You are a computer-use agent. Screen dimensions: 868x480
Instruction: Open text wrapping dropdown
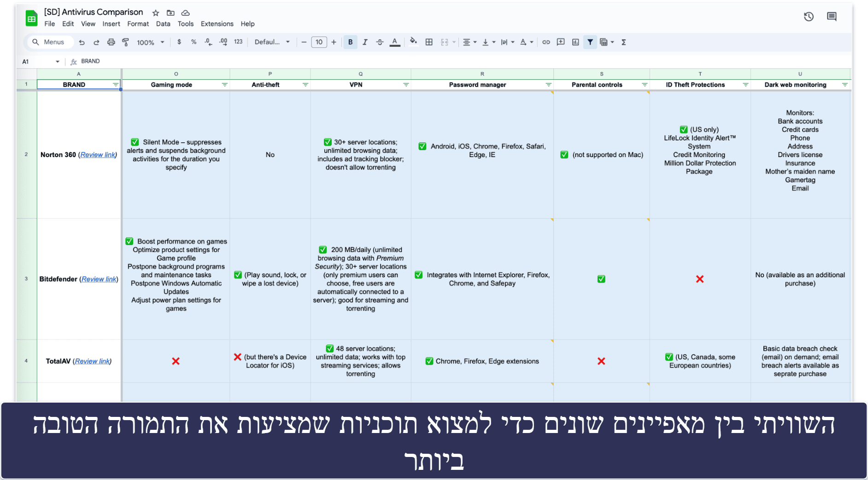[x=507, y=42]
